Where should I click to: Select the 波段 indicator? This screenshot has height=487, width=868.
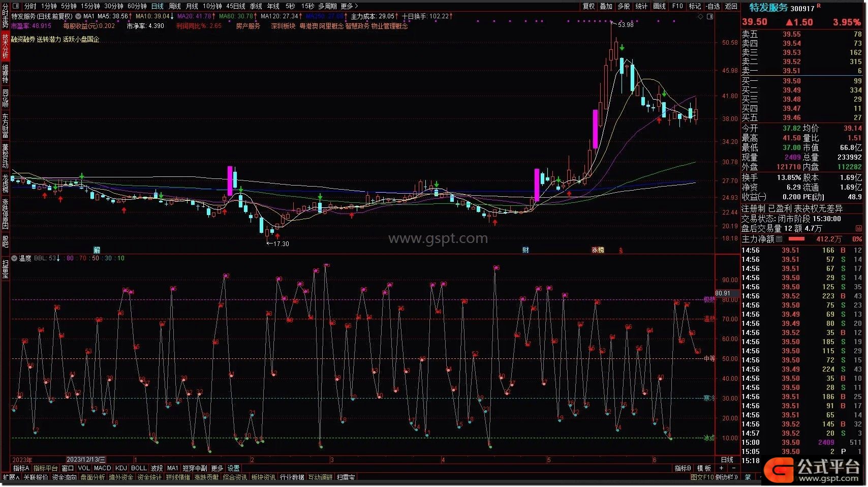157,468
